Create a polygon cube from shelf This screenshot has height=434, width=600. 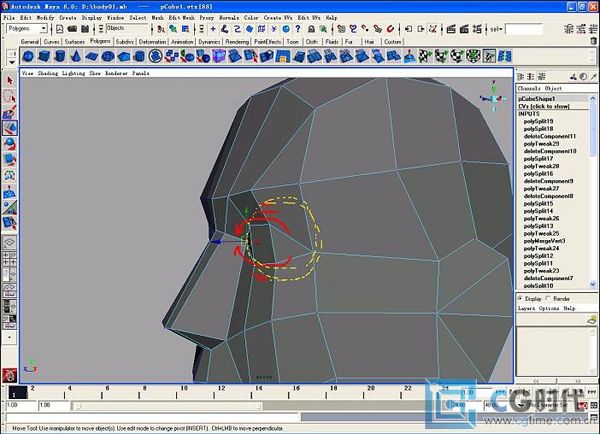click(44, 57)
